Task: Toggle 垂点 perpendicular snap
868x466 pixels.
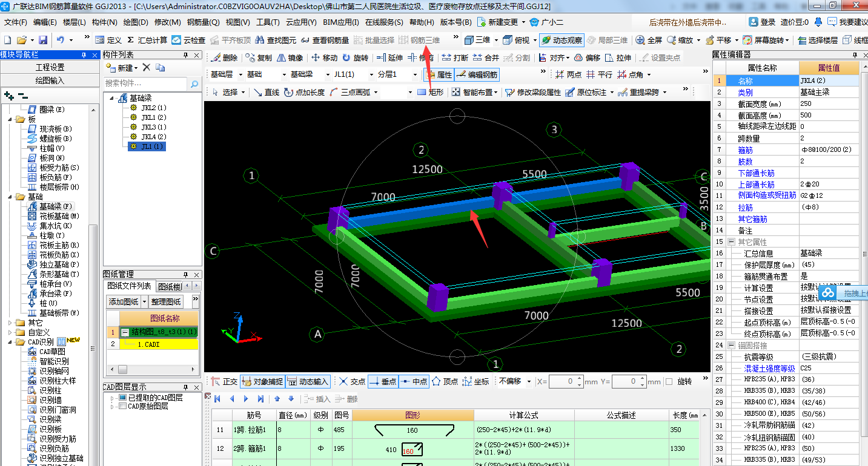Action: (382, 381)
